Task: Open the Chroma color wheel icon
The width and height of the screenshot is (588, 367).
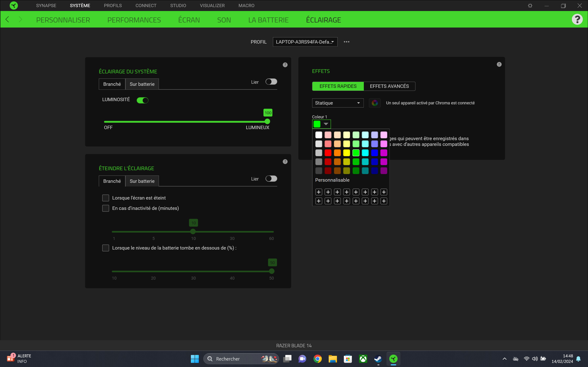Action: coord(375,103)
